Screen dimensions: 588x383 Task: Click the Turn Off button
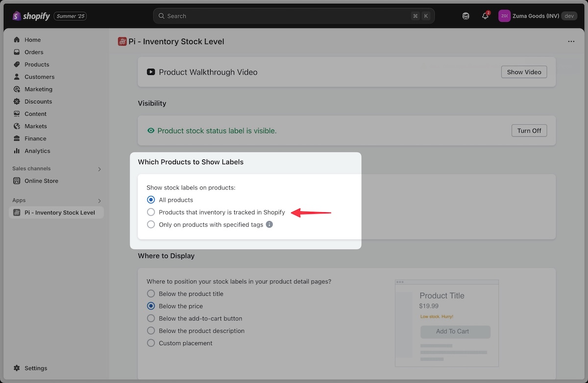529,131
